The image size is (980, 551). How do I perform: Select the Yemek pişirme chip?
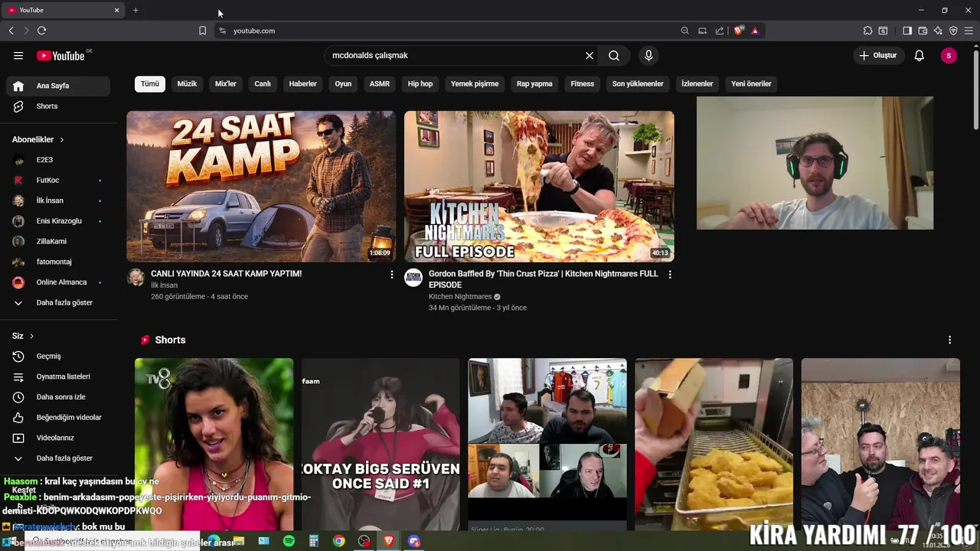click(x=475, y=83)
